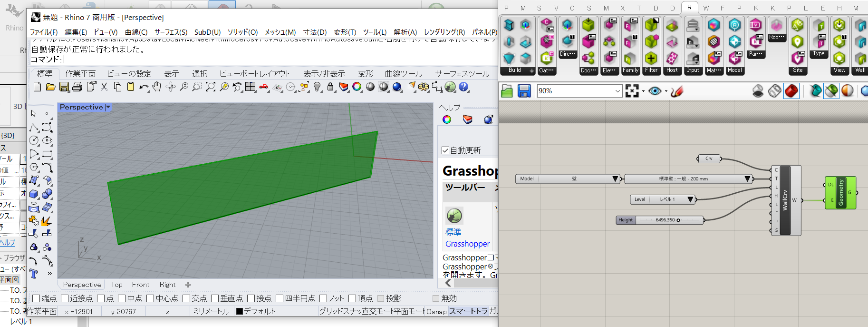Undo the last action in Rhino toolbar

click(144, 87)
